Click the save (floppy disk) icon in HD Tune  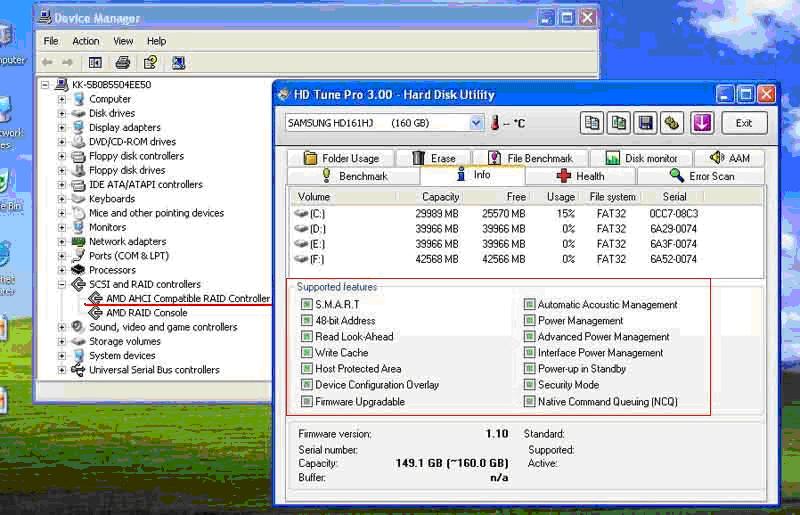tap(646, 123)
